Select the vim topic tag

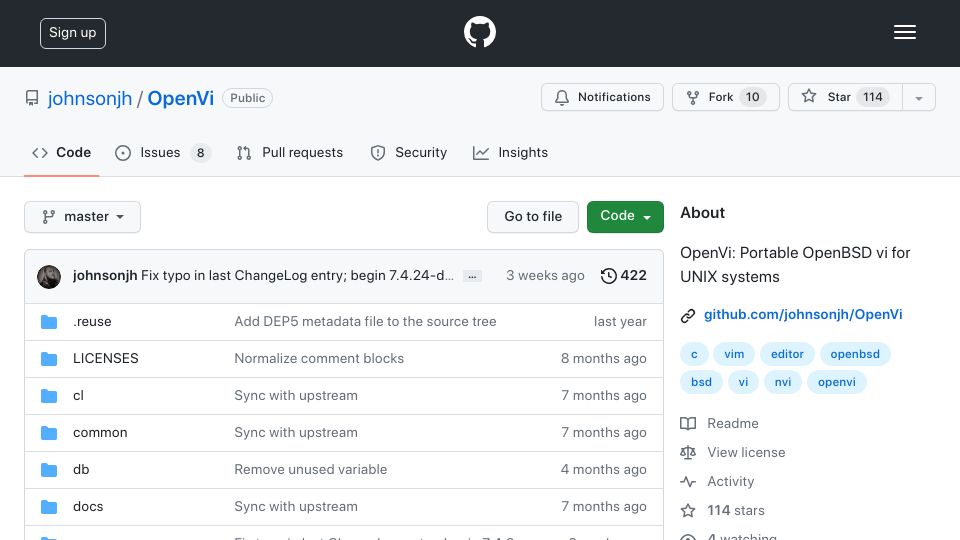point(734,354)
